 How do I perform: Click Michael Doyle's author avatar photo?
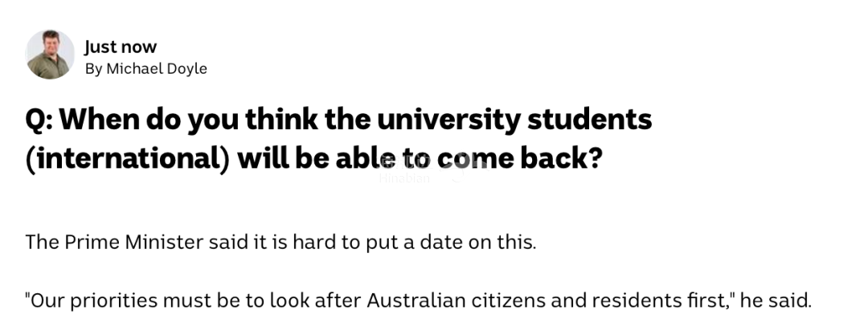point(50,55)
